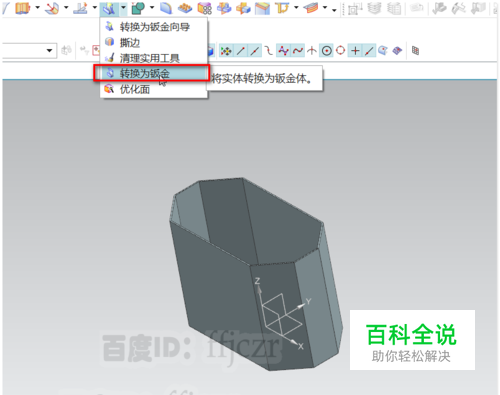Image resolution: width=500 pixels, height=395 pixels.
Task: Click the orange louver pattern icon
Action: coord(185,8)
